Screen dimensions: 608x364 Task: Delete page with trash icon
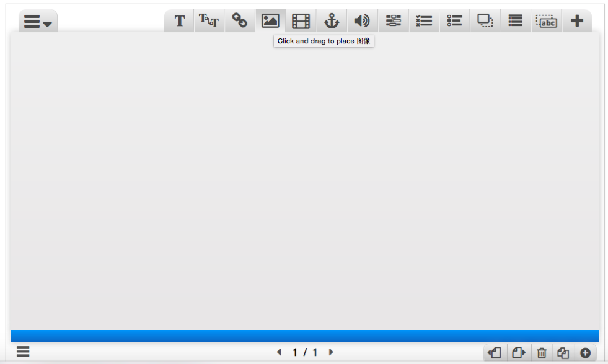tap(542, 353)
